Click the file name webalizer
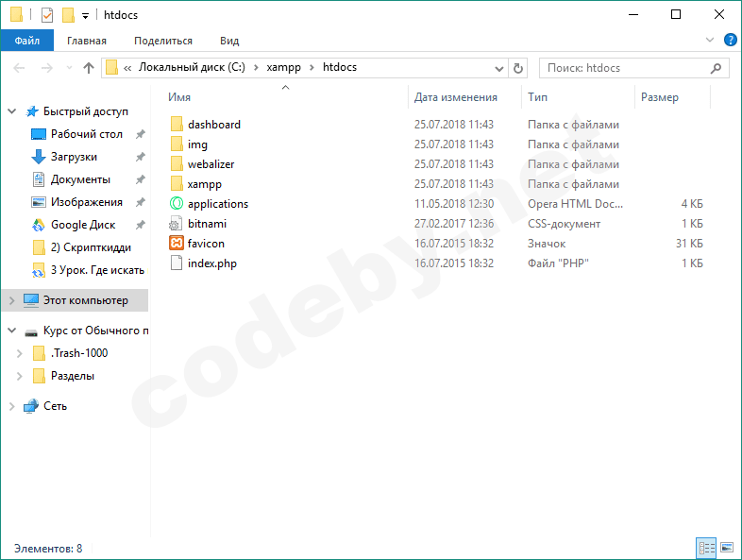Viewport: 742px width, 560px height. click(x=211, y=164)
